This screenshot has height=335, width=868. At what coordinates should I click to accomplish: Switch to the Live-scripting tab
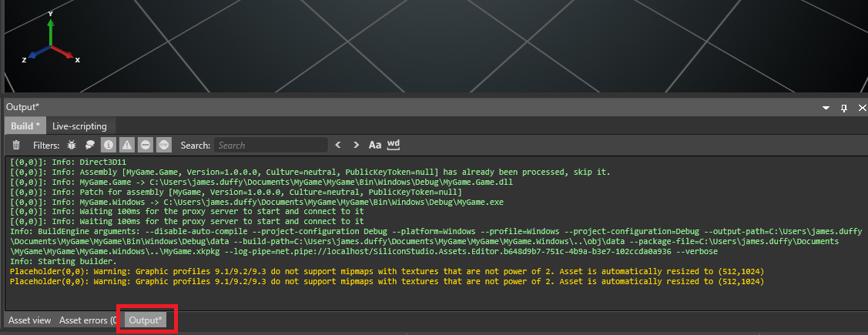pyautogui.click(x=79, y=126)
